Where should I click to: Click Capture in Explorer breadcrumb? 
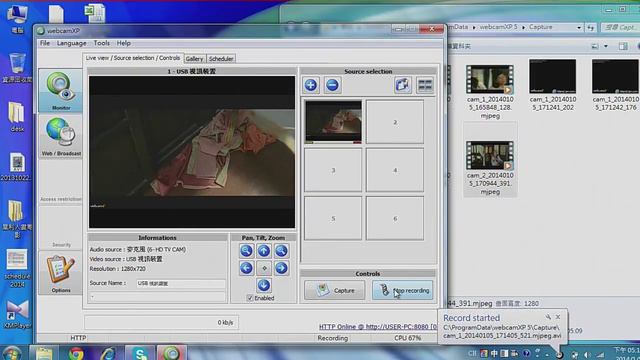tap(540, 27)
